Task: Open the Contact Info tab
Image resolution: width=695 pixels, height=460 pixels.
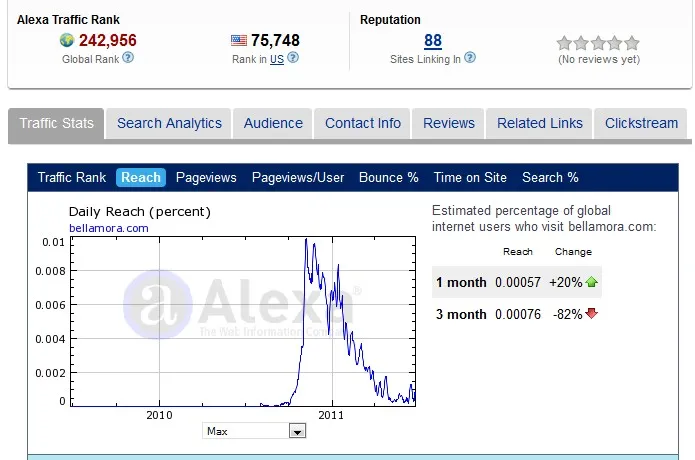Action: [x=363, y=123]
